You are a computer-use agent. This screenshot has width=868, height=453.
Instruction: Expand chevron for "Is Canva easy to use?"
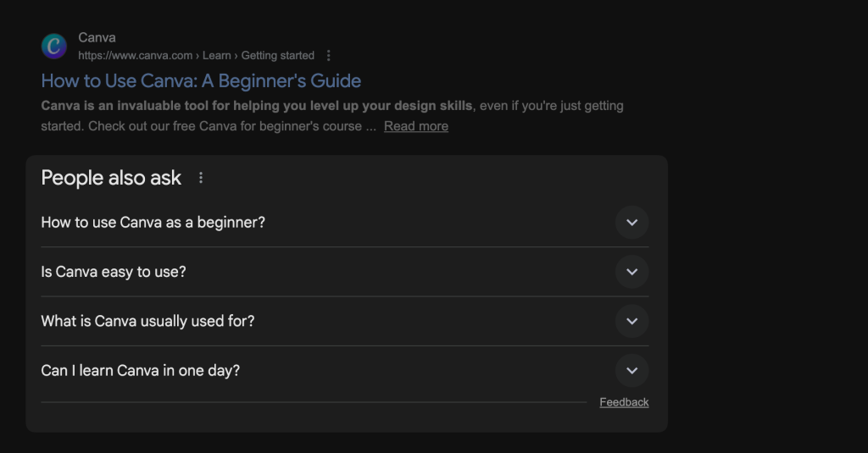632,272
